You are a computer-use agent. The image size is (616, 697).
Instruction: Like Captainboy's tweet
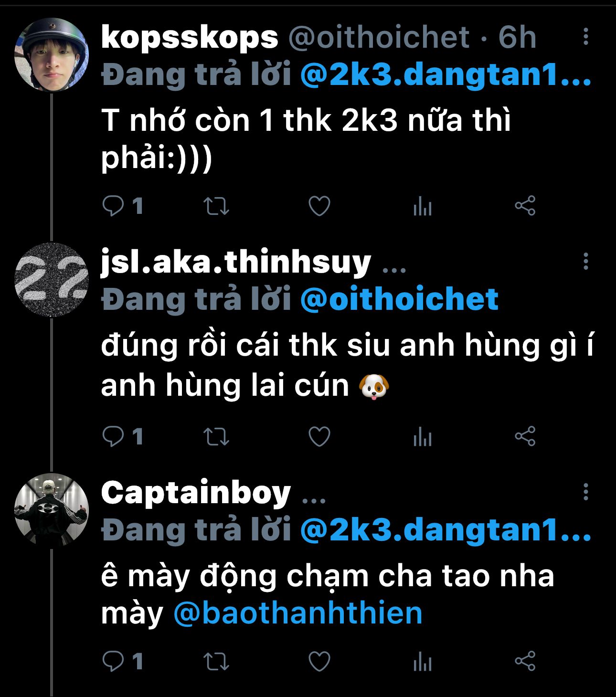319,662
